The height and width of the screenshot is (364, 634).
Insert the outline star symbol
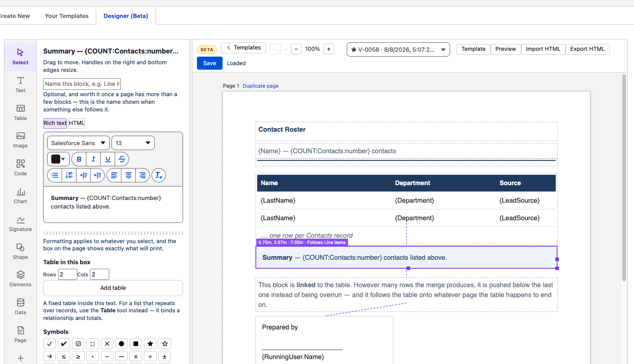point(165,344)
